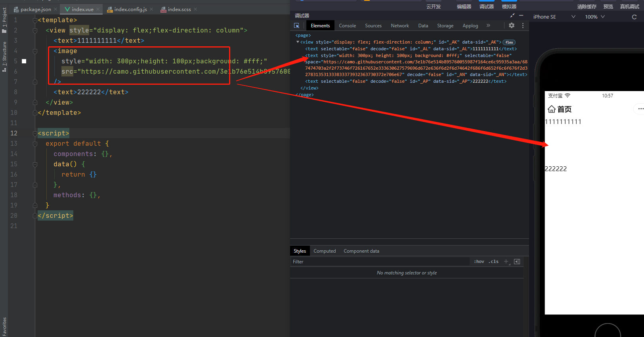Open the 100% zoom dropdown
Screen dimensions: 644x337
click(x=595, y=17)
